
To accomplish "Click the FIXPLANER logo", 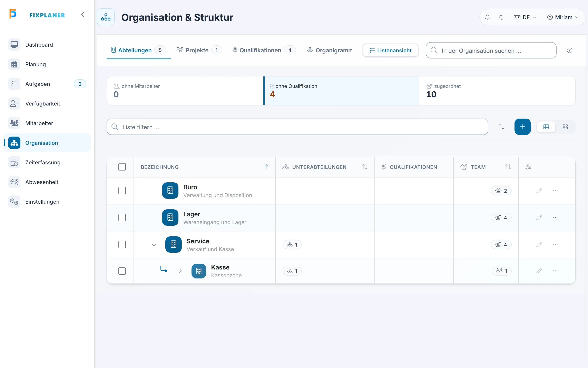I will [x=37, y=14].
